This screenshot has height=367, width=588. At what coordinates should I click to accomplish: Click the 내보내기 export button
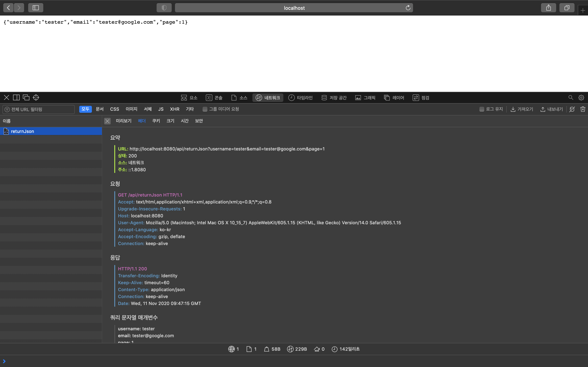(551, 109)
